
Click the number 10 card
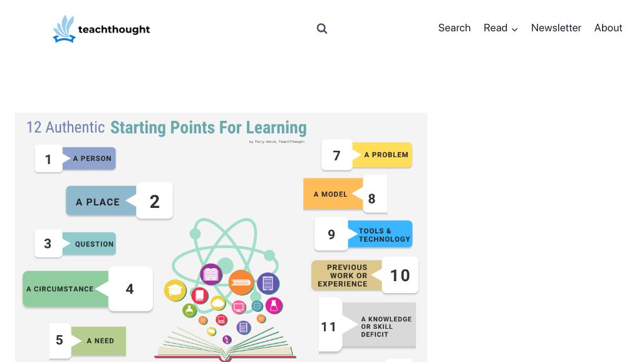pyautogui.click(x=400, y=276)
